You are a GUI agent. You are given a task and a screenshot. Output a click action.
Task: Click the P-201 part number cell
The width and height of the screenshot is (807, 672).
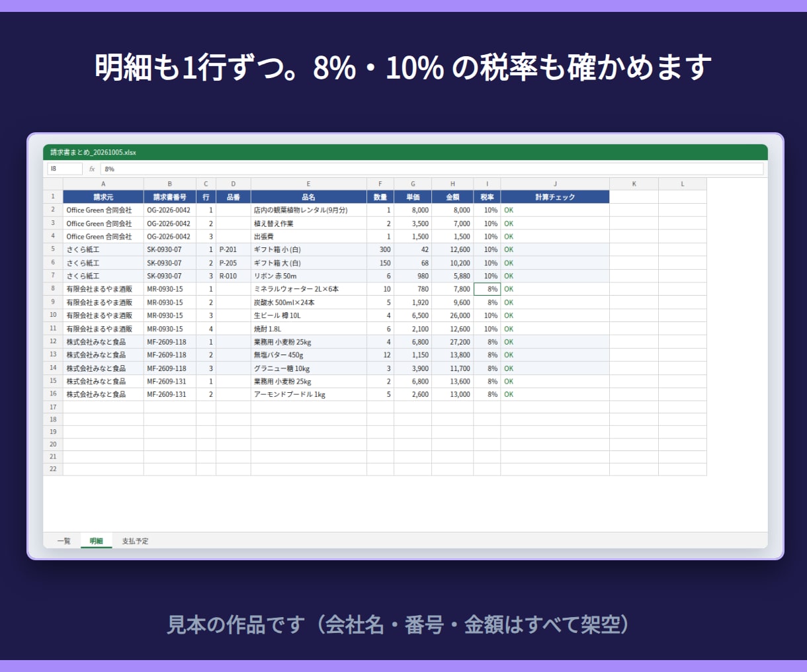click(234, 250)
